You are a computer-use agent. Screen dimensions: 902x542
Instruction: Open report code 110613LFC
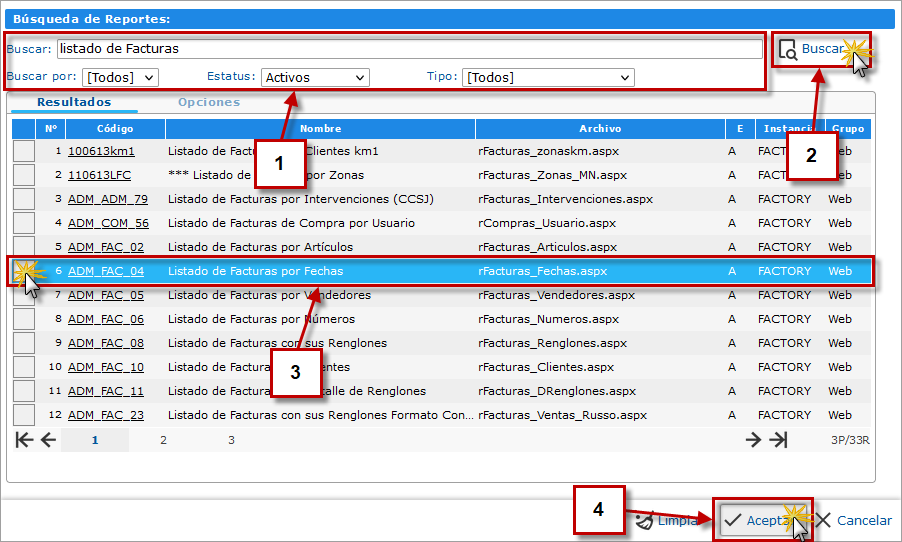click(100, 175)
